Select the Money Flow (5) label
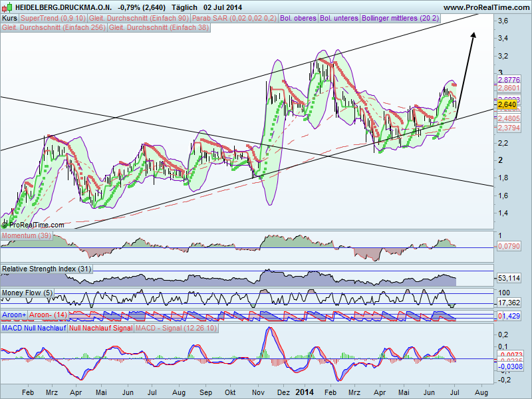 coord(27,293)
